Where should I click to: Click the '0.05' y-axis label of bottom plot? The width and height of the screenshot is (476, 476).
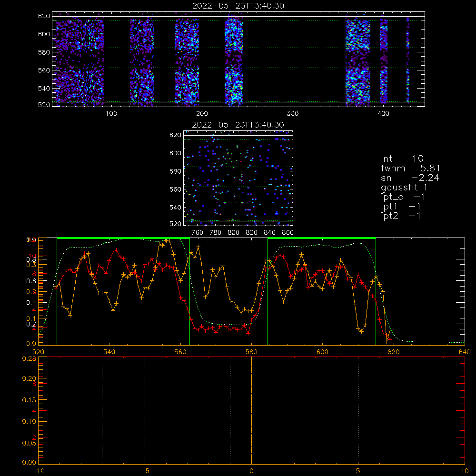click(29, 443)
